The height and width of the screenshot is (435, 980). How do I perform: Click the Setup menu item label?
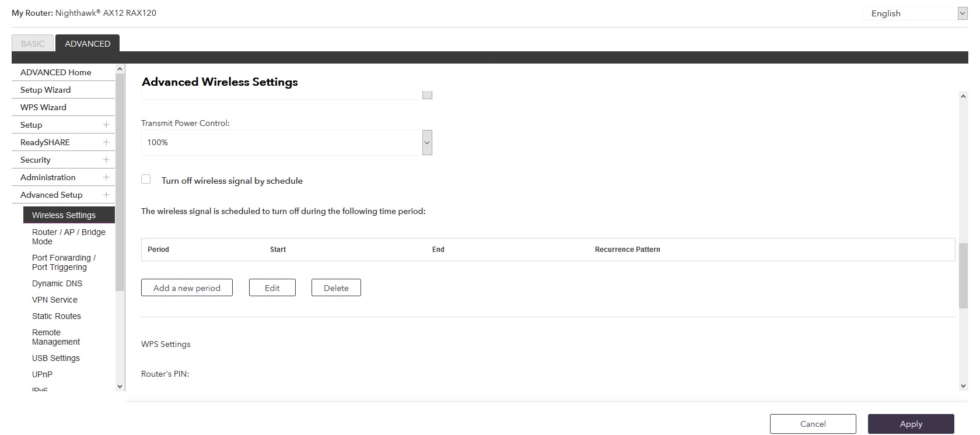coord(32,125)
